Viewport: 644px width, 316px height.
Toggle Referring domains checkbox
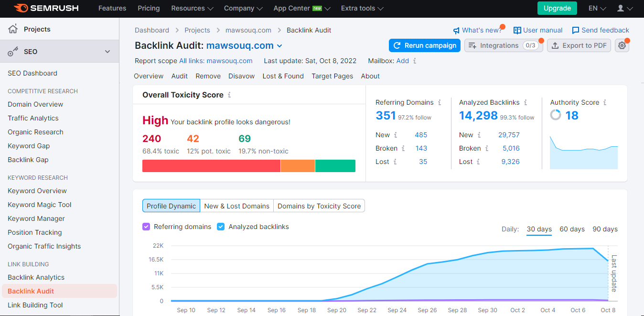(x=146, y=227)
